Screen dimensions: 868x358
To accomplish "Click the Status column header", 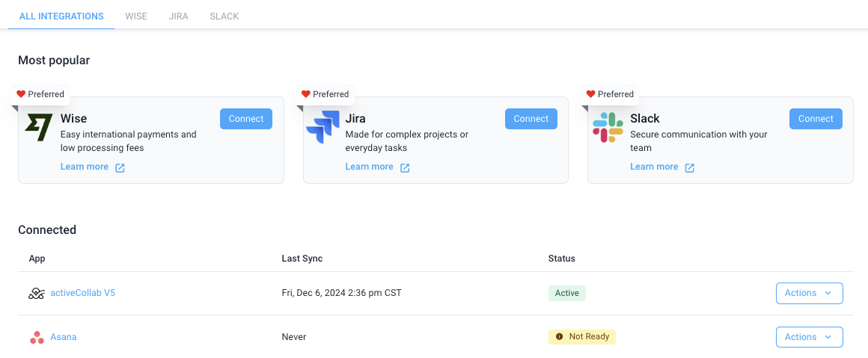I will (561, 259).
